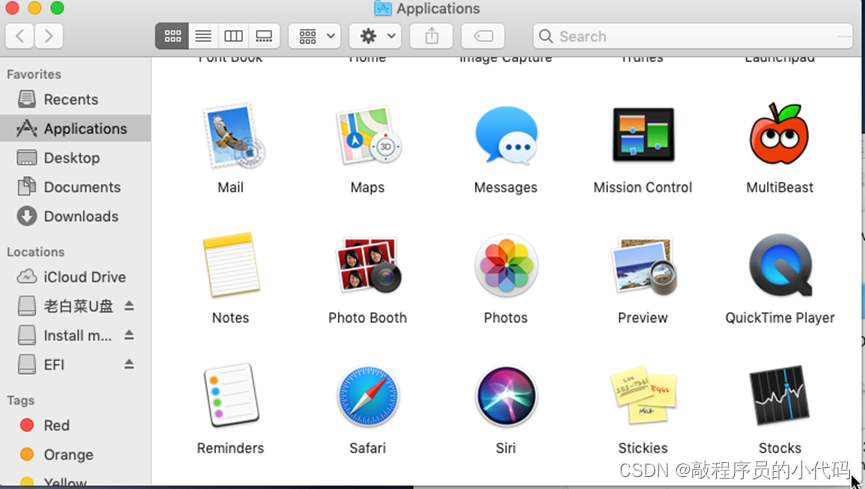Screen dimensions: 865x489
Task: Open Recents in the sidebar
Action: (x=75, y=99)
